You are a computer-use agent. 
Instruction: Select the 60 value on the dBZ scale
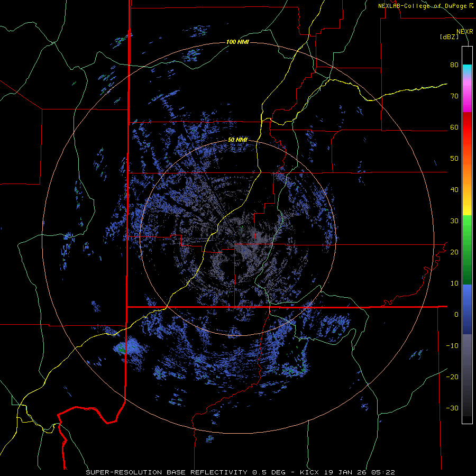coord(454,127)
